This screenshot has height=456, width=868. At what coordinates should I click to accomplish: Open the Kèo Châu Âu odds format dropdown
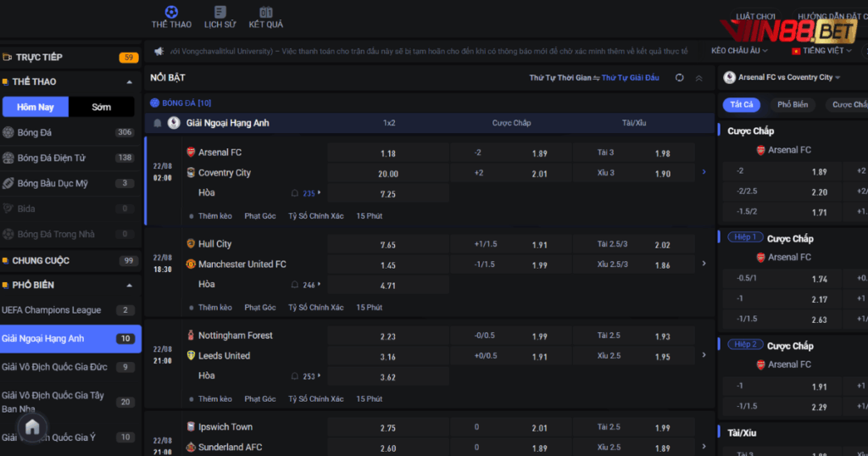pos(739,51)
